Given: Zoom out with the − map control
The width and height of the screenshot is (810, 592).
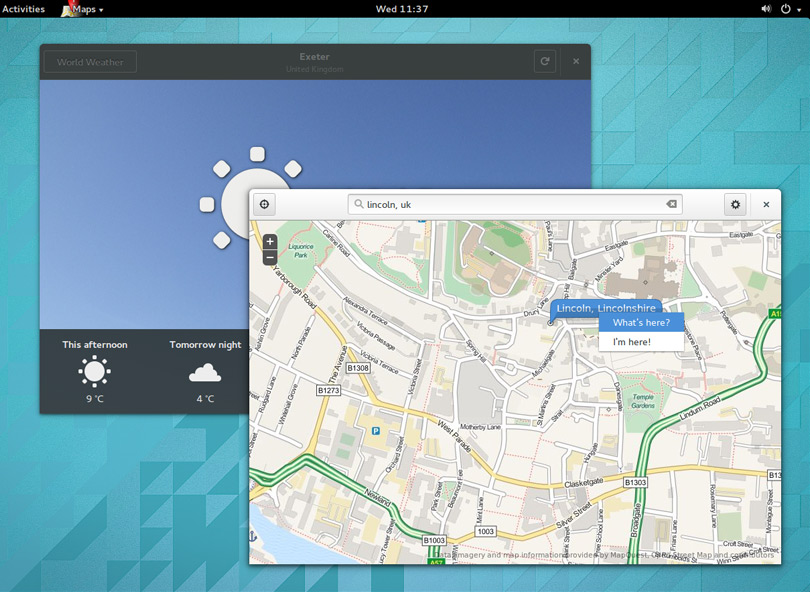Looking at the screenshot, I should click(x=269, y=257).
